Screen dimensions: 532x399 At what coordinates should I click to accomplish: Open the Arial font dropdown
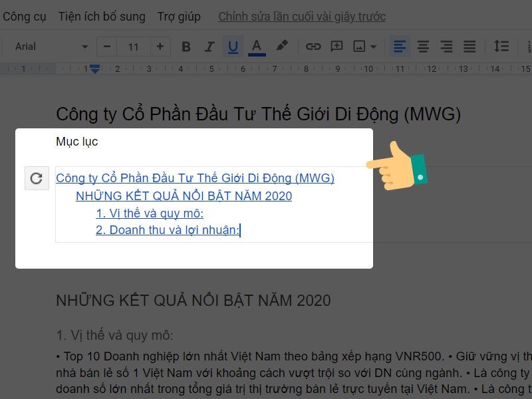tap(51, 47)
